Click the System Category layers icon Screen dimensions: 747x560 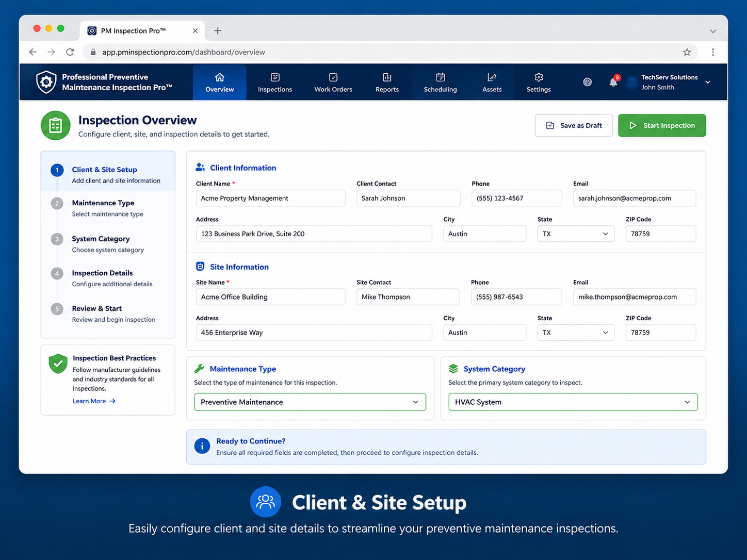click(453, 369)
